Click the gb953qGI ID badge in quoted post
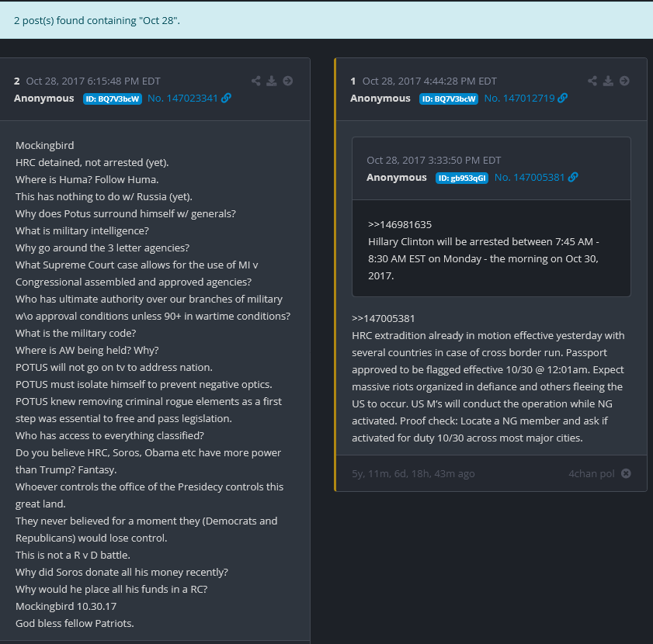 (462, 178)
